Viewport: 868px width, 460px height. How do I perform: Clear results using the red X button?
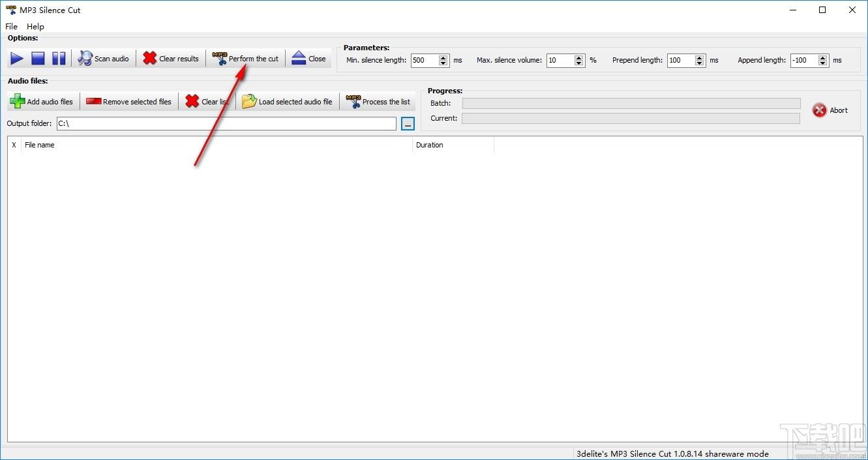(171, 59)
